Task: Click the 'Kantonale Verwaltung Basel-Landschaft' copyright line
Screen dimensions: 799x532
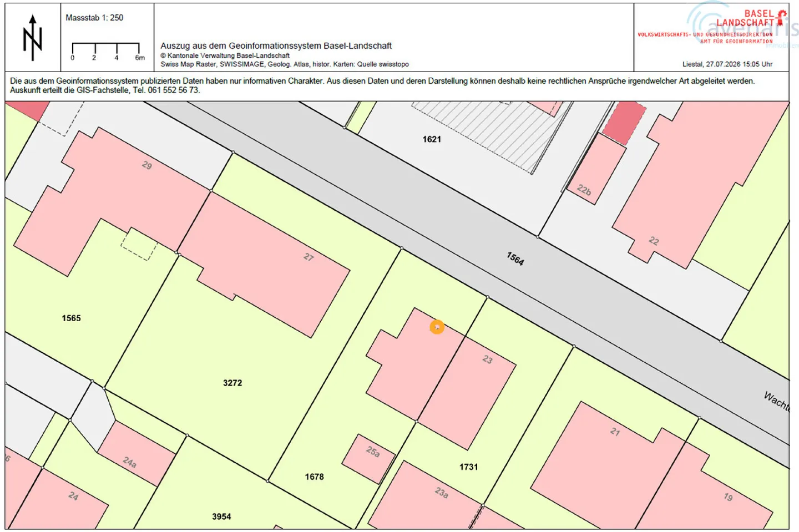Action: pos(225,55)
